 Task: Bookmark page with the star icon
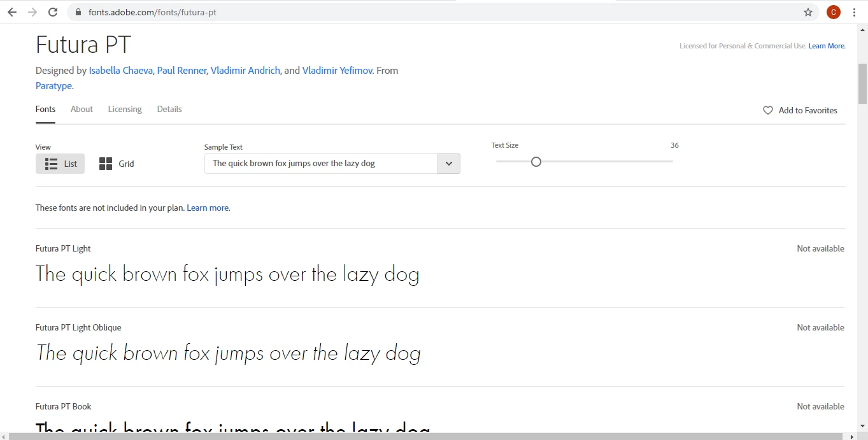(808, 12)
